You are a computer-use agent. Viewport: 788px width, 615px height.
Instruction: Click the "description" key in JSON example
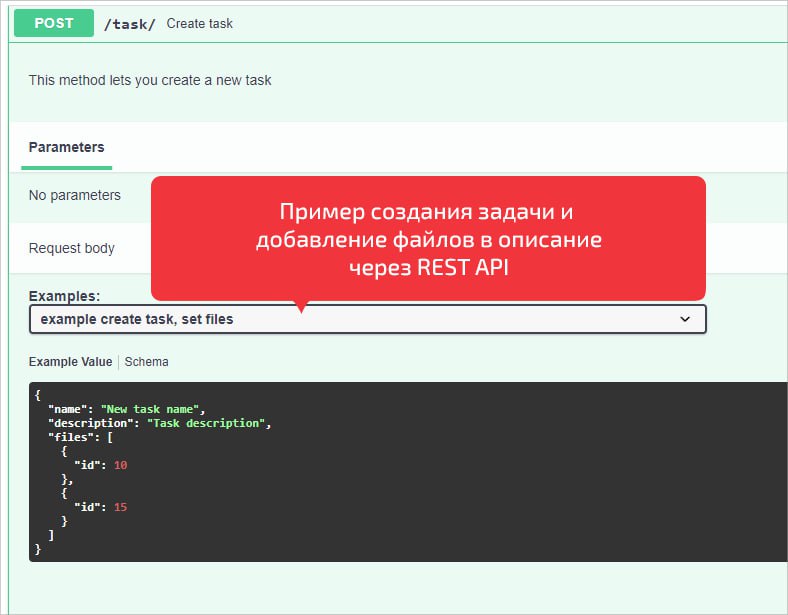pos(93,423)
